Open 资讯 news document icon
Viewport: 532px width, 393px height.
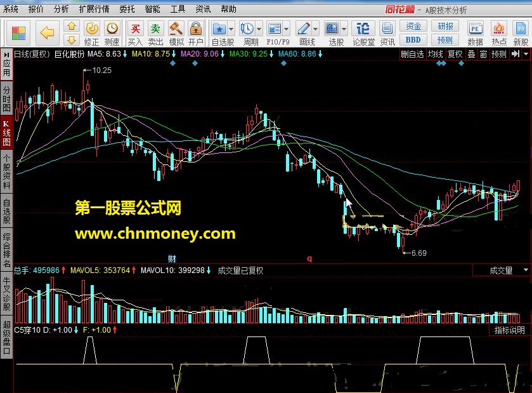[387, 33]
